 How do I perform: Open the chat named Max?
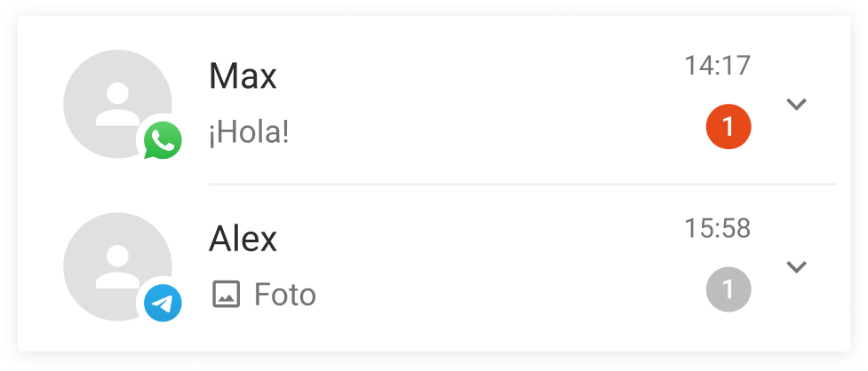tap(243, 76)
